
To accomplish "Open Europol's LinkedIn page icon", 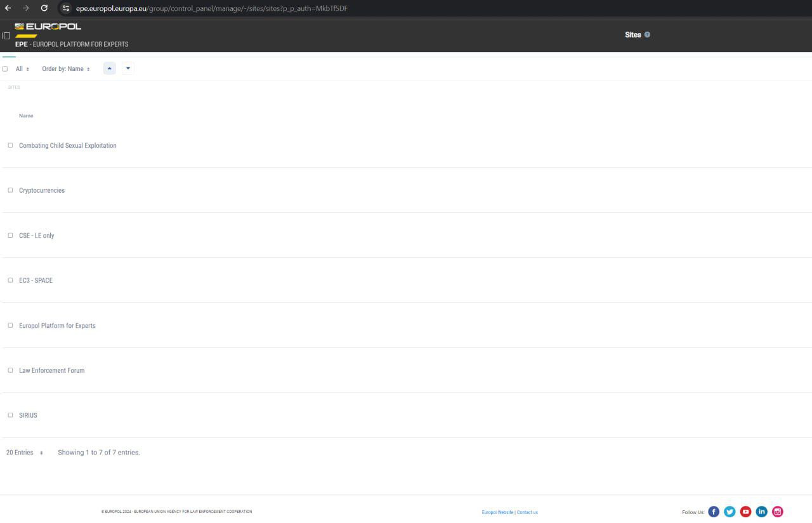I will pos(761,512).
